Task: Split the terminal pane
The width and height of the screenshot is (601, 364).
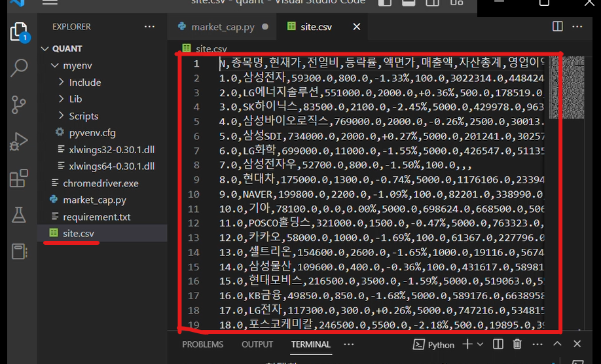Action: coord(498,344)
